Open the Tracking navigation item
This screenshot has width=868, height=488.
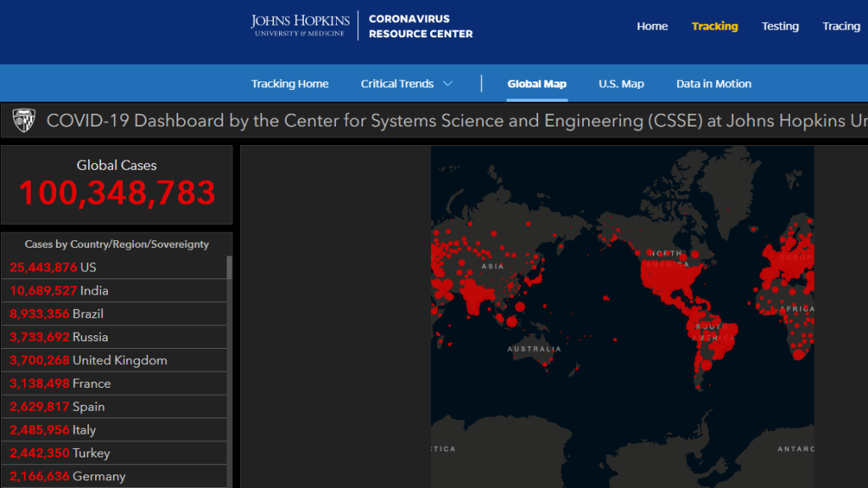[x=714, y=26]
